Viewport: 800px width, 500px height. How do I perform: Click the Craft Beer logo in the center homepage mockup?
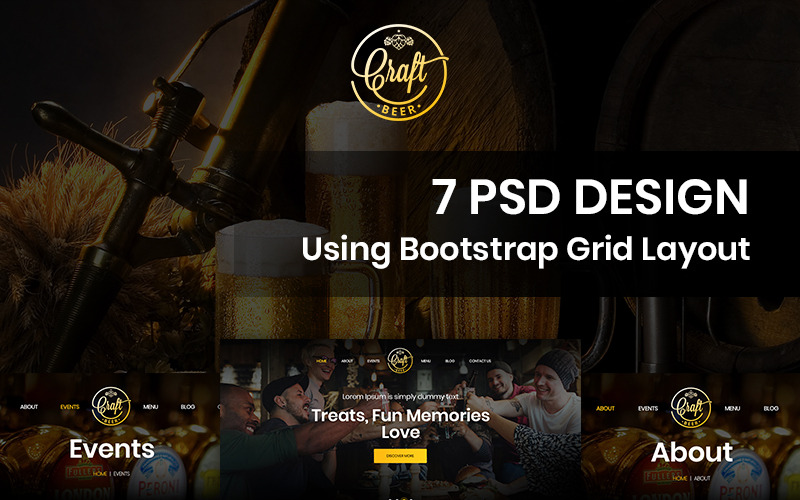click(400, 360)
